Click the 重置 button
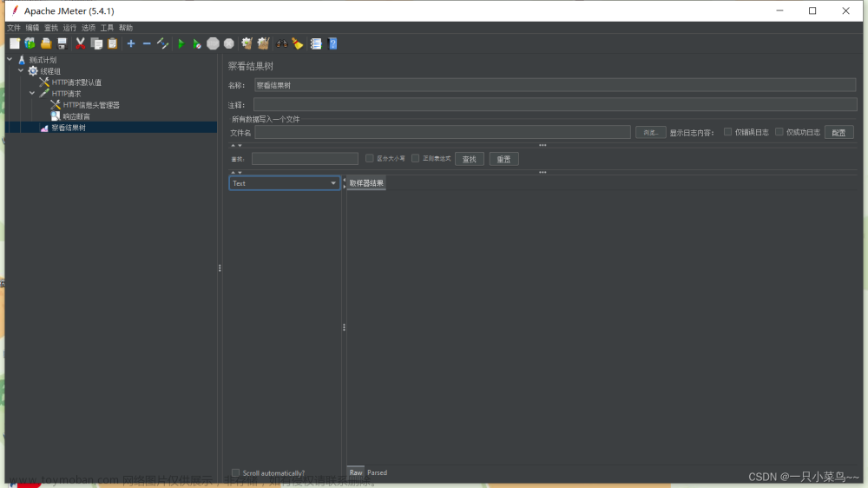This screenshot has height=488, width=868. tap(503, 159)
